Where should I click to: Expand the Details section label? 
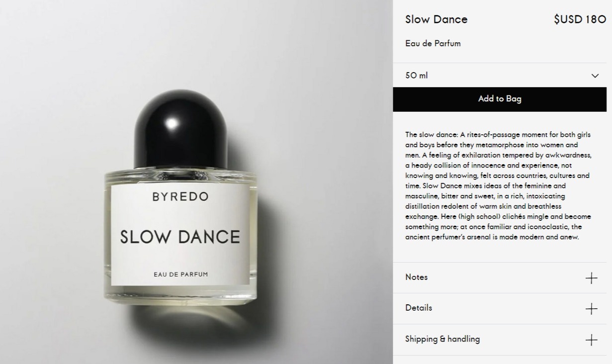(x=419, y=308)
